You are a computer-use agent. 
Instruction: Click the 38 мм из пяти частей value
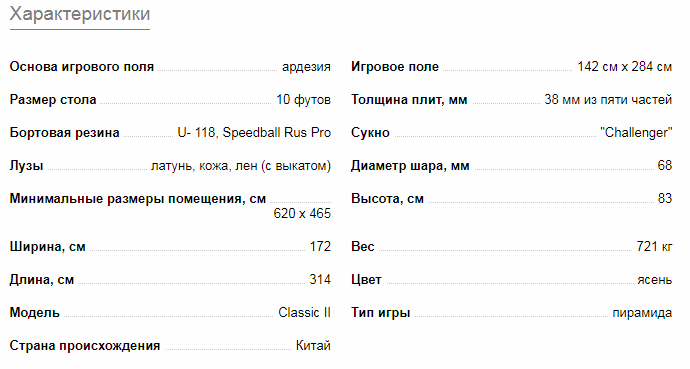coord(608,100)
